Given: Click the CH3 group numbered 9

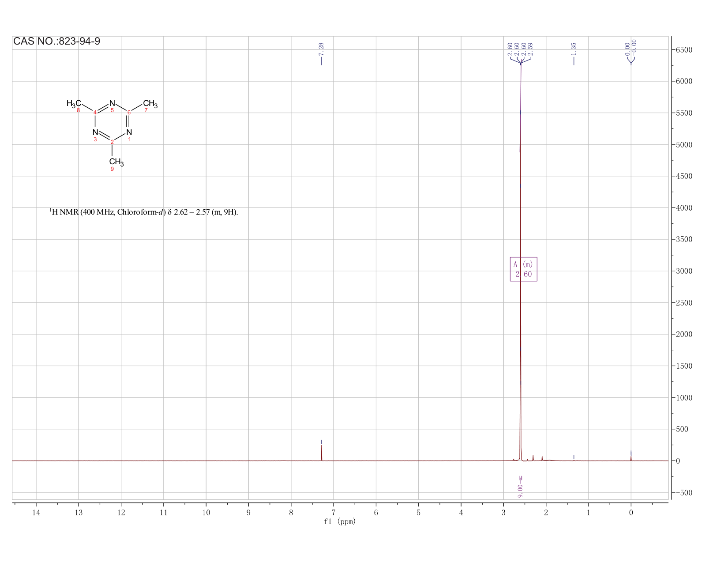Looking at the screenshot, I should [x=116, y=162].
